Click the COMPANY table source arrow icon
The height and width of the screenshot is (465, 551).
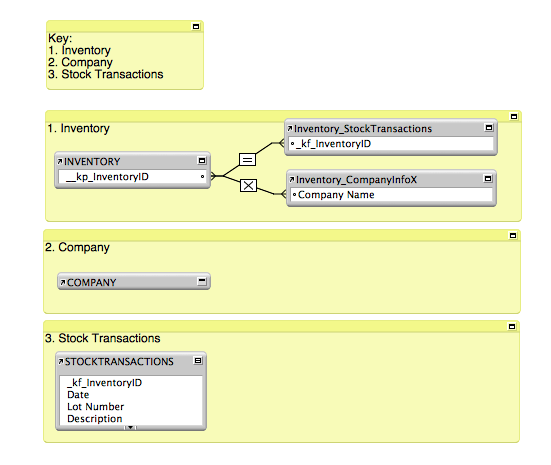63,282
